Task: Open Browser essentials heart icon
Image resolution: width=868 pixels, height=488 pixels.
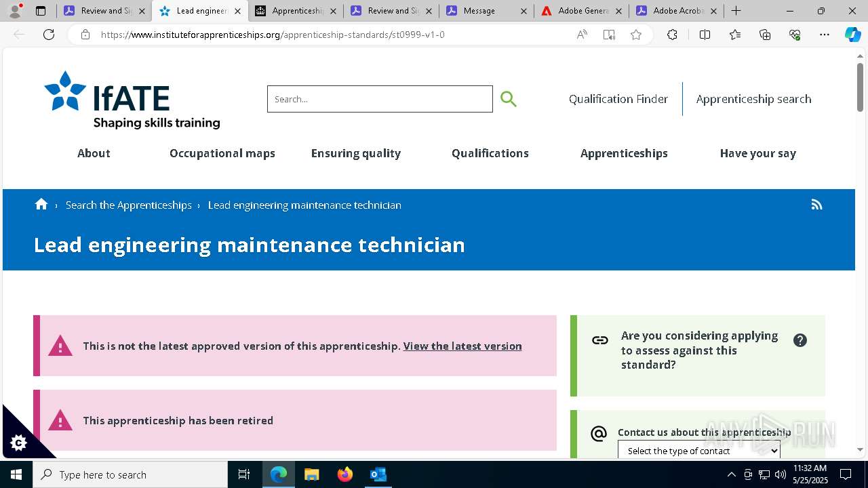Action: point(795,35)
